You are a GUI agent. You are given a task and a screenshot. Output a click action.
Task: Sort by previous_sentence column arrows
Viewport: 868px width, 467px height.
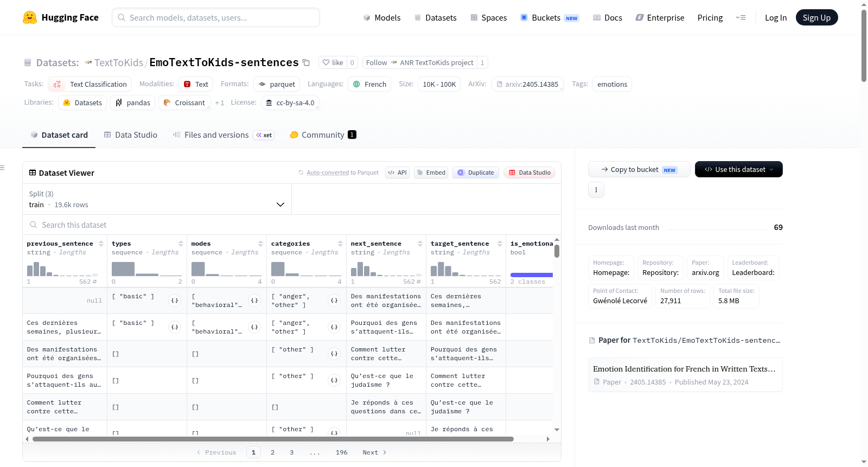101,244
